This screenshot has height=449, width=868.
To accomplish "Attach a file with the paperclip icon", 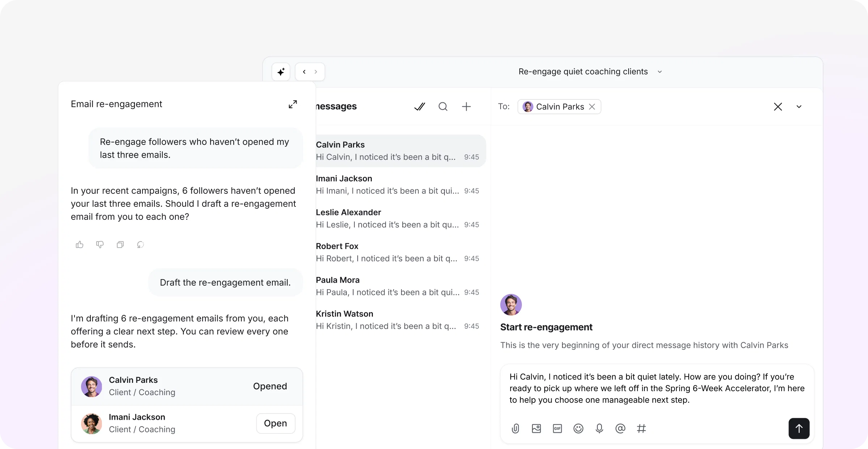I will coord(515,428).
